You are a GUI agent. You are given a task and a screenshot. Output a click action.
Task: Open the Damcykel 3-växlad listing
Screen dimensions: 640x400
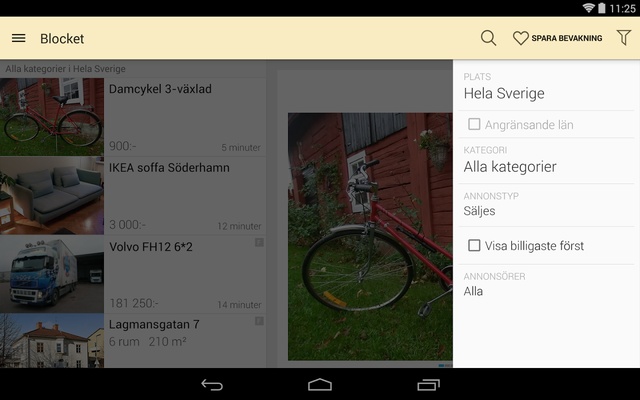click(133, 117)
